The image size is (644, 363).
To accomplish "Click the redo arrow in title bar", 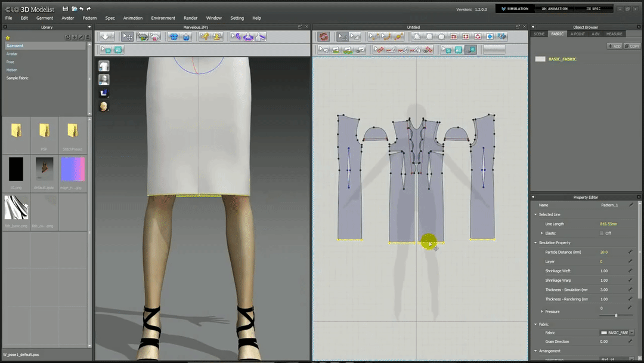I will [89, 8].
